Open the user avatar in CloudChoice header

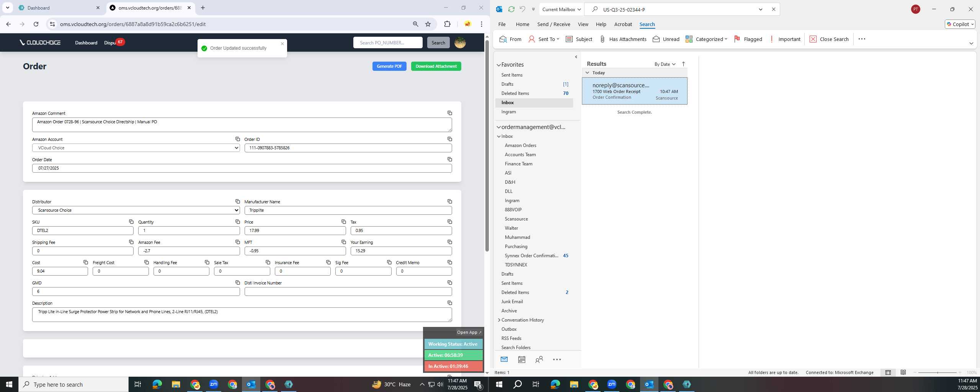[460, 42]
